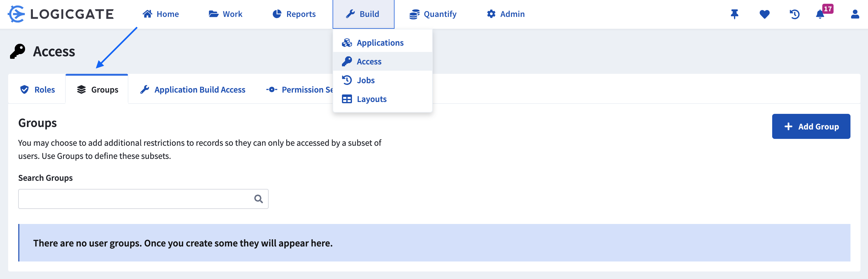Screen dimensions: 868x279
Task: Click the search magnifier icon
Action: click(258, 199)
